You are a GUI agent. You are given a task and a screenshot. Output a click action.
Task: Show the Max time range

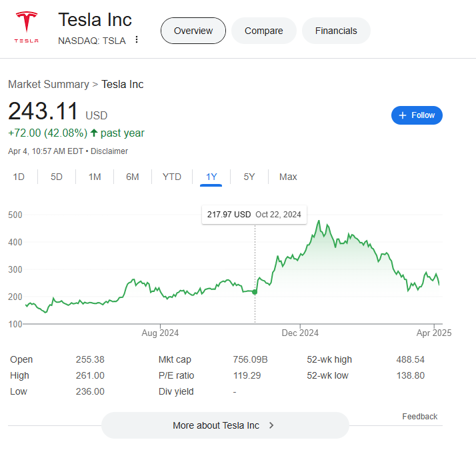288,177
